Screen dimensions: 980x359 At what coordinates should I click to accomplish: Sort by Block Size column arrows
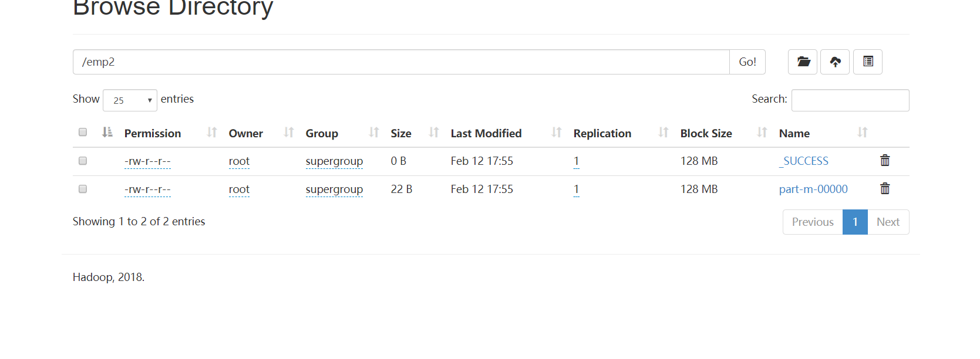point(762,133)
